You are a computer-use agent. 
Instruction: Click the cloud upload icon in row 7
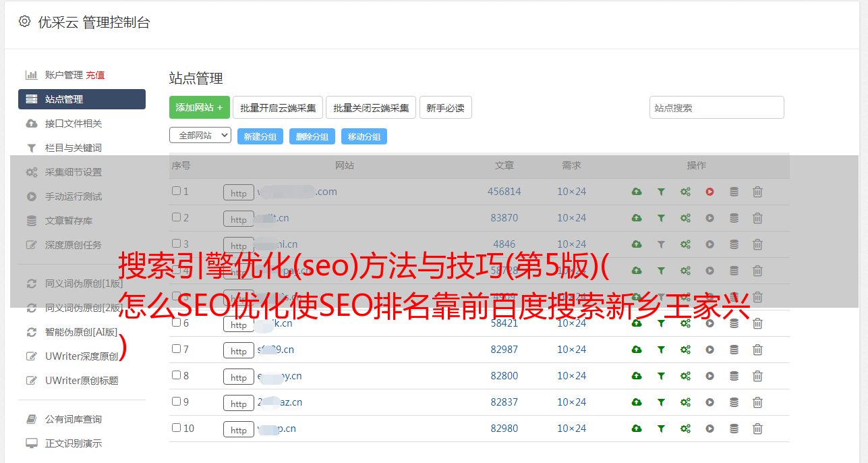tap(637, 350)
